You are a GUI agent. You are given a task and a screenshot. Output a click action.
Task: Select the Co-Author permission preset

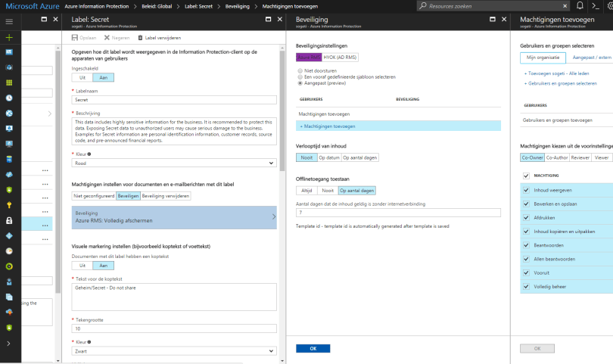click(556, 157)
